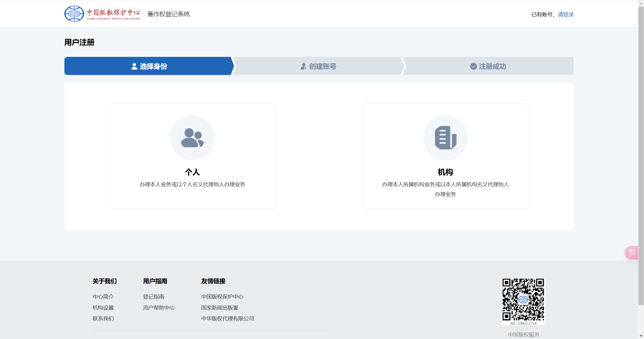Open the 中华版权代理有限公司 link
Screen dimensions: 644x339
[228, 319]
